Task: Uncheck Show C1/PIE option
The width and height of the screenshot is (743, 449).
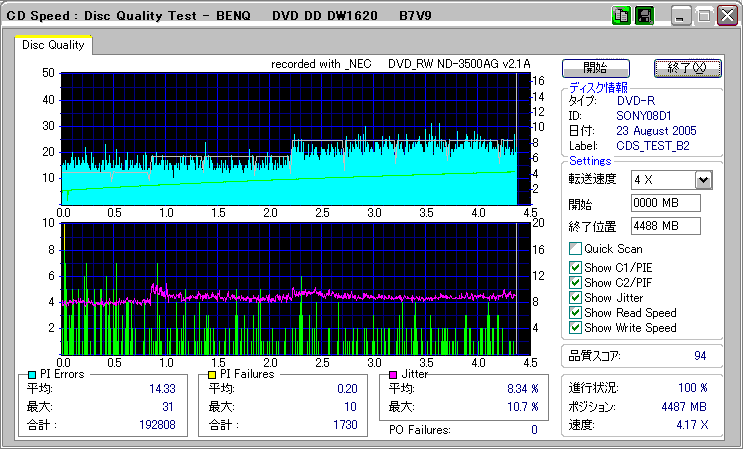Action: click(575, 267)
